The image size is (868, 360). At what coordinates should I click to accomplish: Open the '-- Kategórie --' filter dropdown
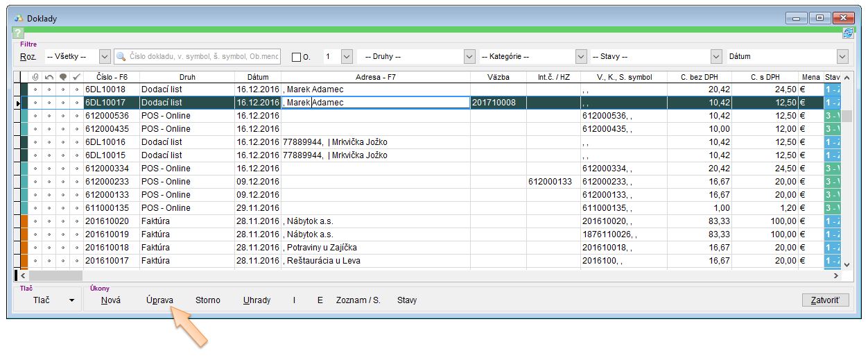pos(581,57)
